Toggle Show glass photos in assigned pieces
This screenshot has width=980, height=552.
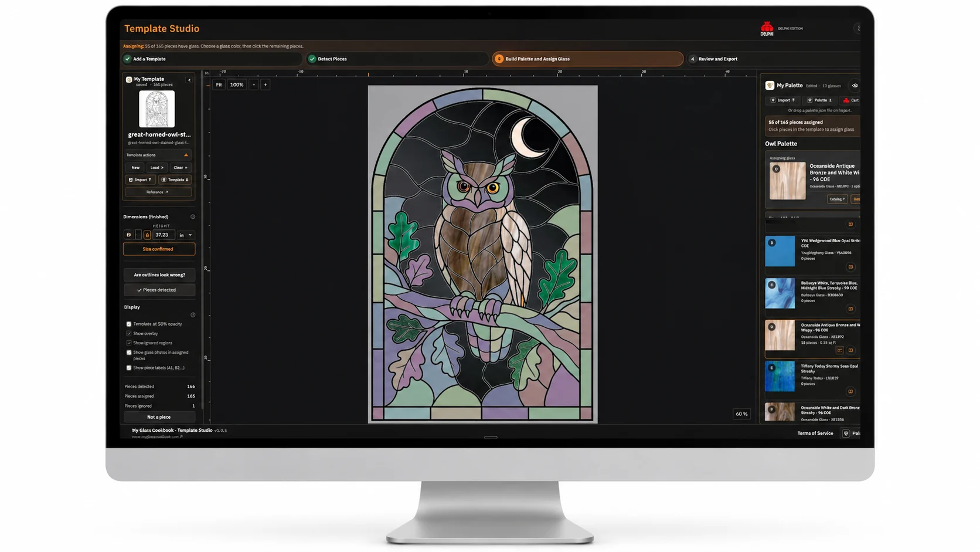click(x=129, y=353)
